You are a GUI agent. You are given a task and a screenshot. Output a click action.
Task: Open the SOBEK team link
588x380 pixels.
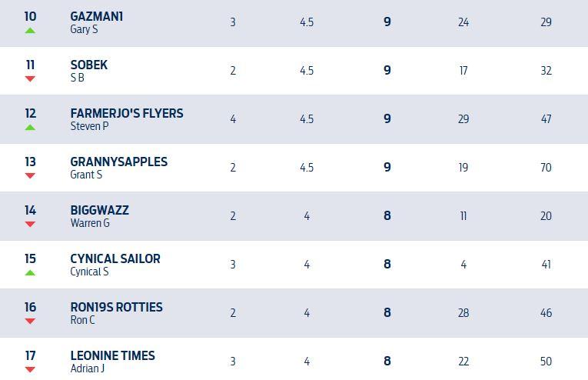click(x=88, y=65)
